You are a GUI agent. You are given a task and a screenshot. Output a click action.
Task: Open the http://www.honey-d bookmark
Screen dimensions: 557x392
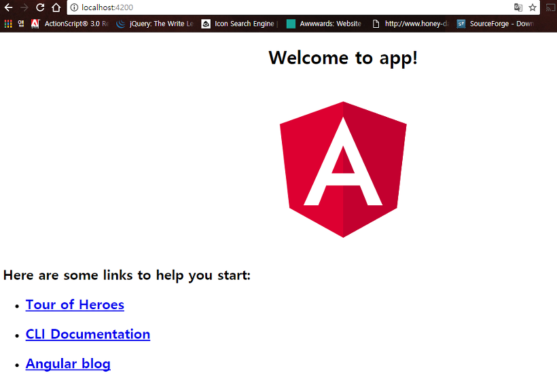coord(410,24)
